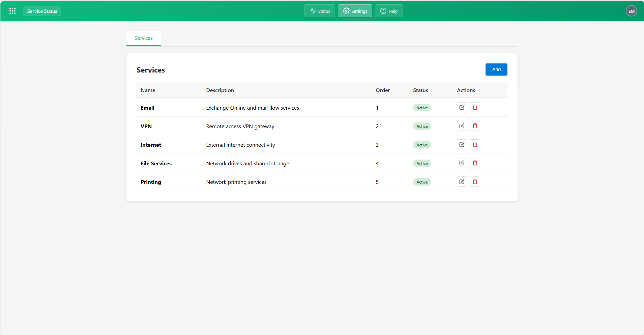Delete the Internet service
Viewport: 644px width, 335px height.
coord(475,144)
